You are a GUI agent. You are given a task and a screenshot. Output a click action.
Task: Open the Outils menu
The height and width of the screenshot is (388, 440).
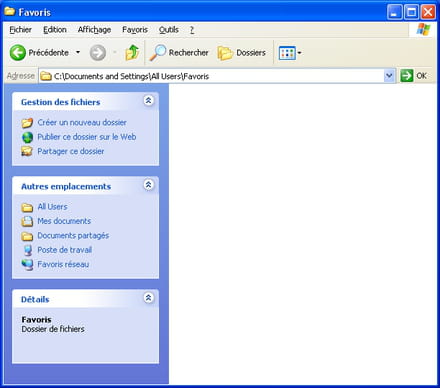[169, 30]
